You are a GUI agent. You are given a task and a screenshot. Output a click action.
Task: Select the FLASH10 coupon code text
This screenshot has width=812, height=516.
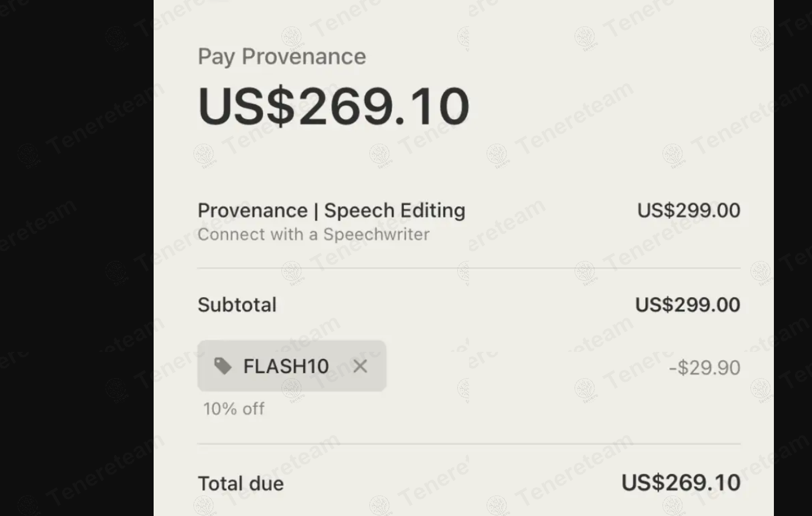point(286,366)
